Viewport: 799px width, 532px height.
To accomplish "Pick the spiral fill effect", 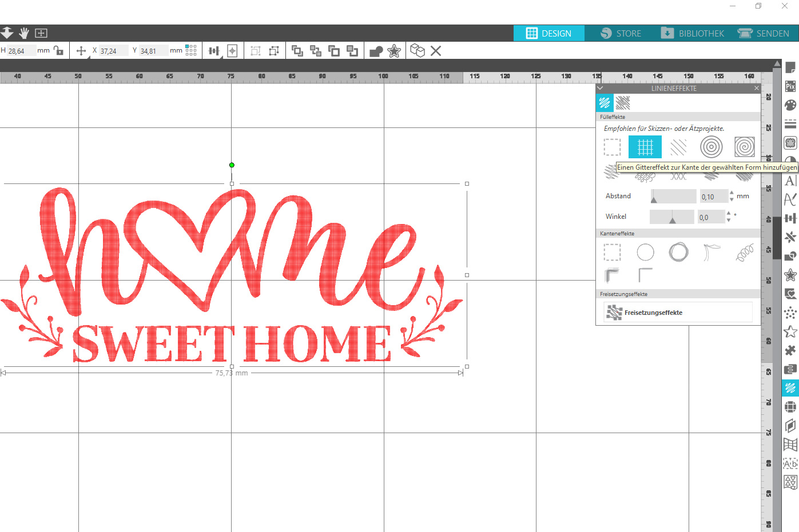I will click(x=744, y=147).
